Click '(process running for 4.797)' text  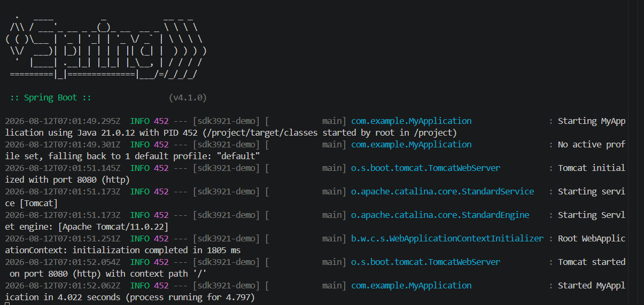pyautogui.click(x=190, y=298)
